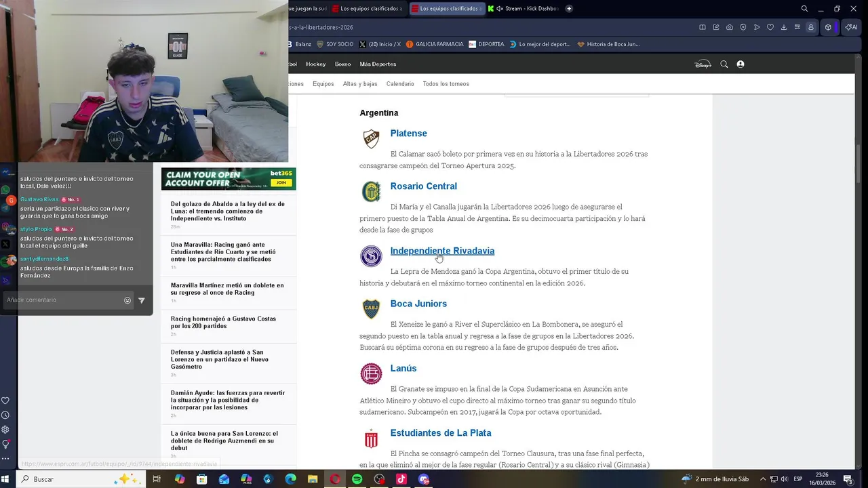Click the Boca Juniors club crest
Screen dimensions: 868x488
tap(371, 309)
